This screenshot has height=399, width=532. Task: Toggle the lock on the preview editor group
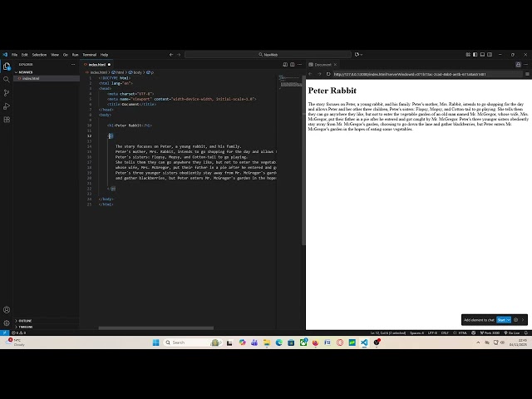pos(518,65)
